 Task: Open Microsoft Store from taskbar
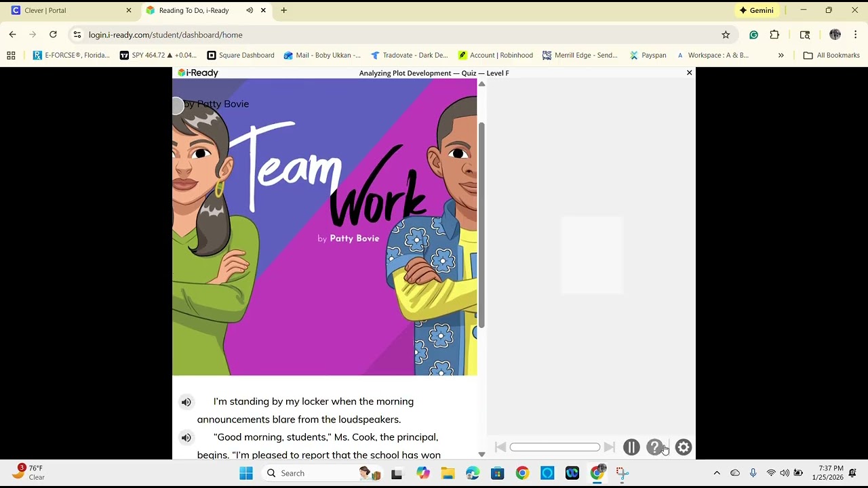pos(498,473)
